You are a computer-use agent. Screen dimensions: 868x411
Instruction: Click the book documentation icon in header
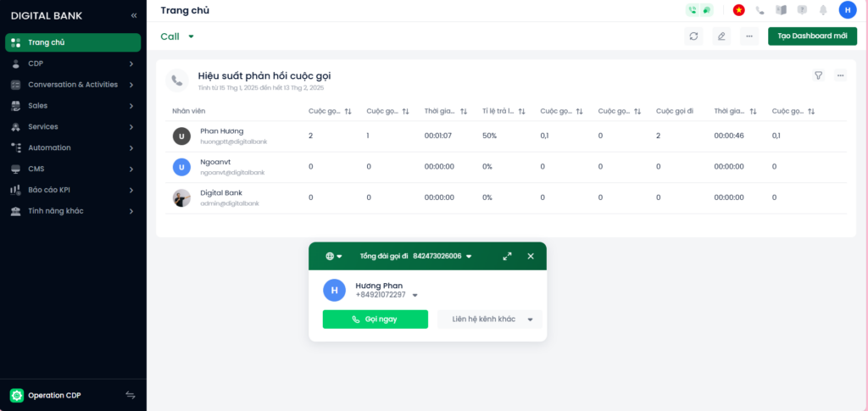click(781, 10)
